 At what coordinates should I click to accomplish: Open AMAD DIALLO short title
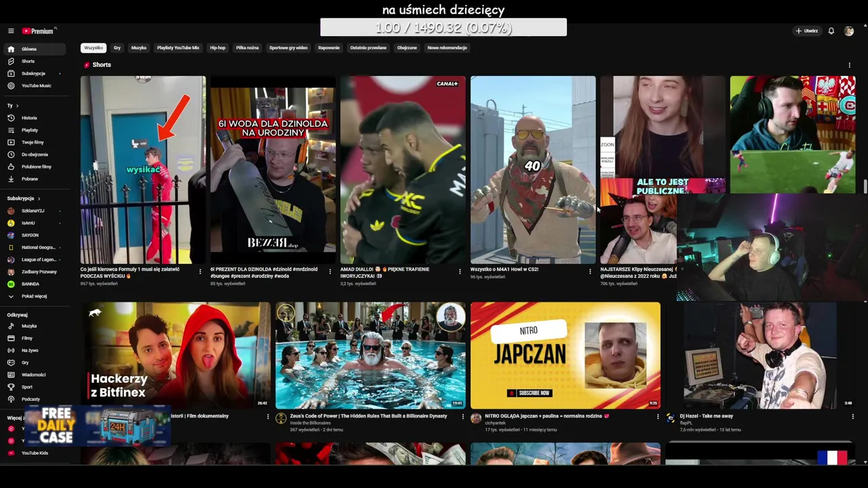tap(384, 272)
